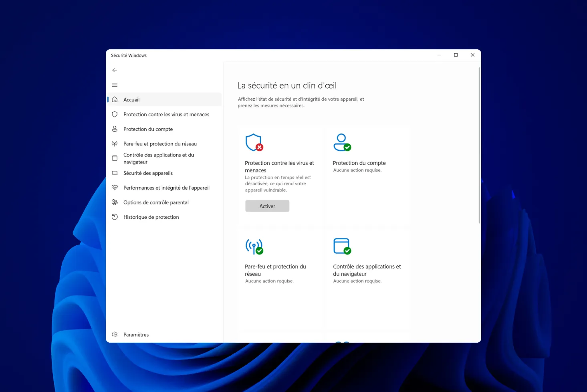Open Options de contrôle parental

[x=156, y=202]
